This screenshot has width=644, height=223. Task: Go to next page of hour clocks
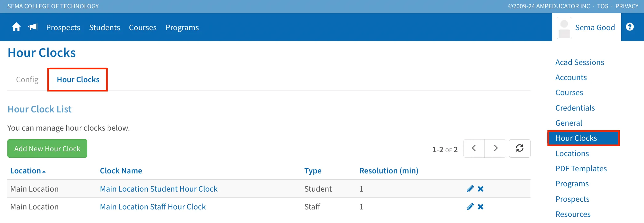coord(495,148)
